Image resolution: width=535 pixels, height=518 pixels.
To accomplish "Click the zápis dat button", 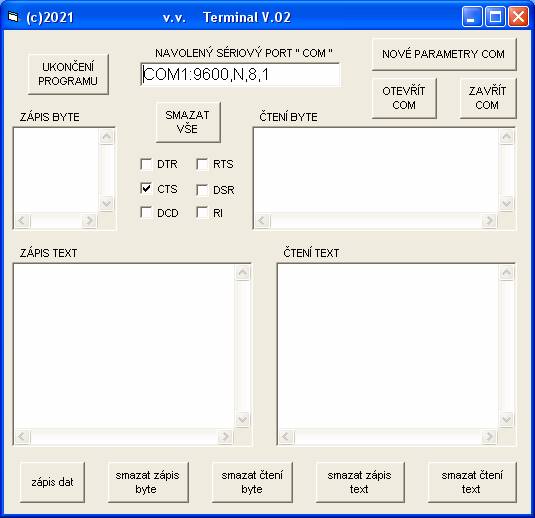I will (x=52, y=482).
